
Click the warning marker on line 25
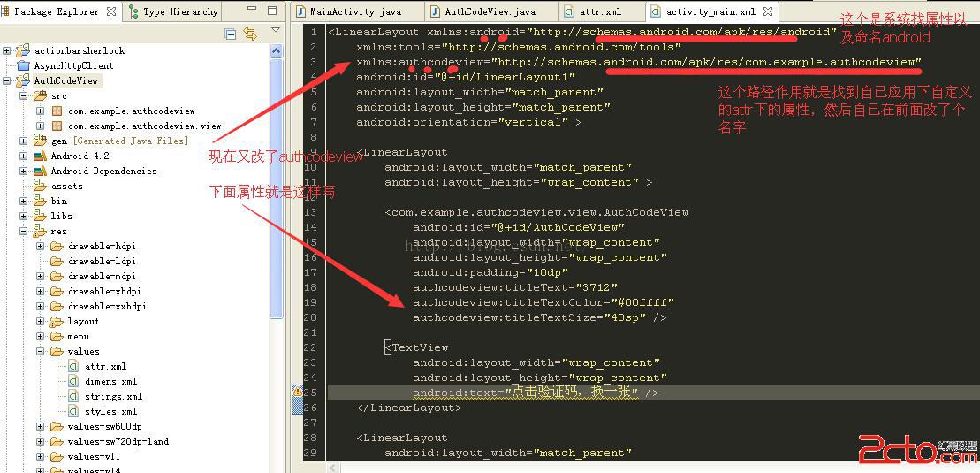pos(298,392)
